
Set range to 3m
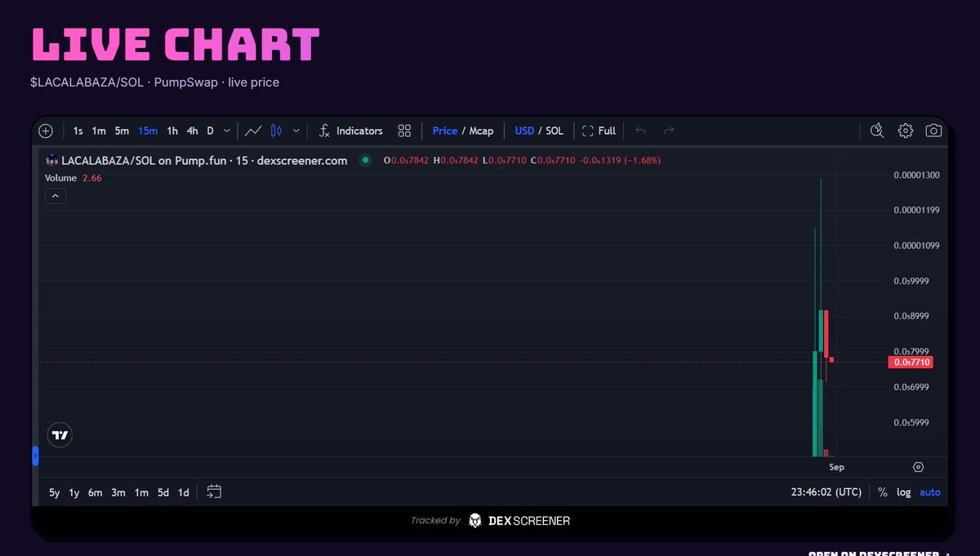(118, 492)
